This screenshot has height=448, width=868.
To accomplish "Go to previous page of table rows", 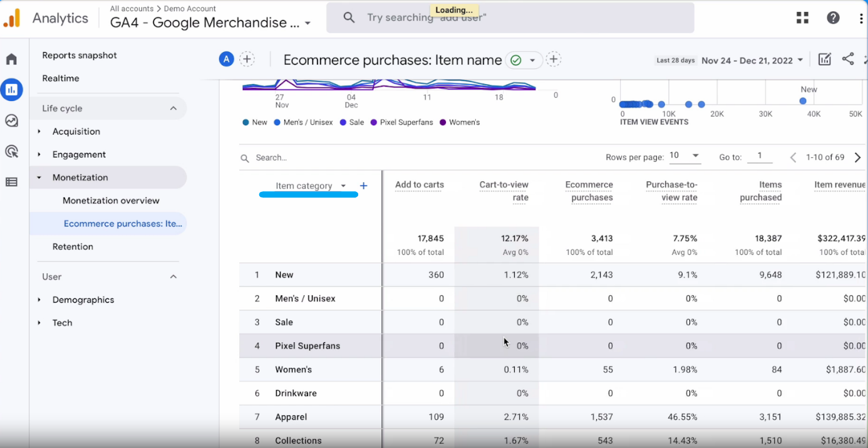I will pyautogui.click(x=793, y=157).
